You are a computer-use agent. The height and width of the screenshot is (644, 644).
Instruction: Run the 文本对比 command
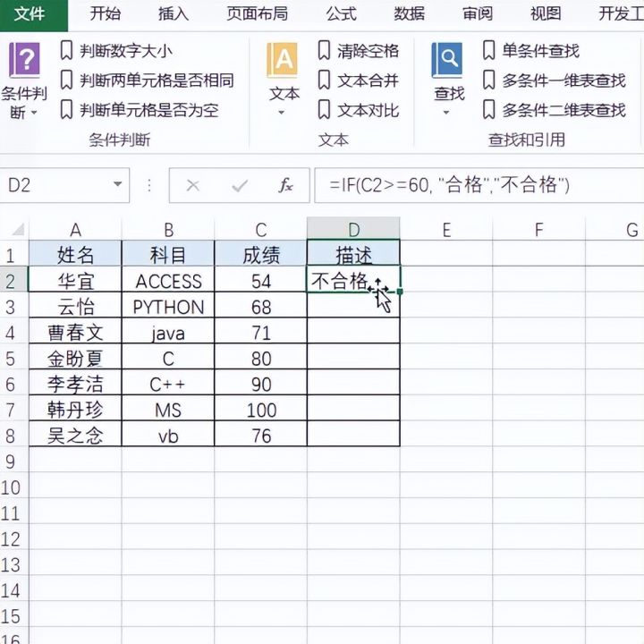click(368, 110)
